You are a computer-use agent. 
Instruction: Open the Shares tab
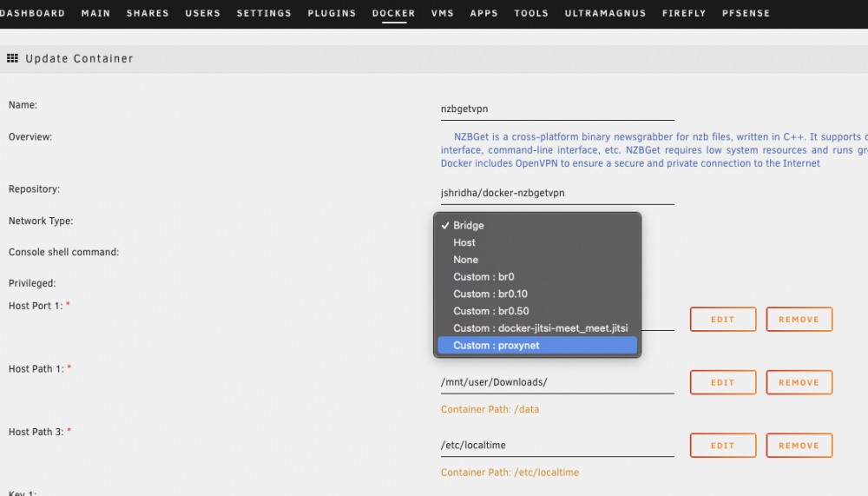tap(148, 13)
